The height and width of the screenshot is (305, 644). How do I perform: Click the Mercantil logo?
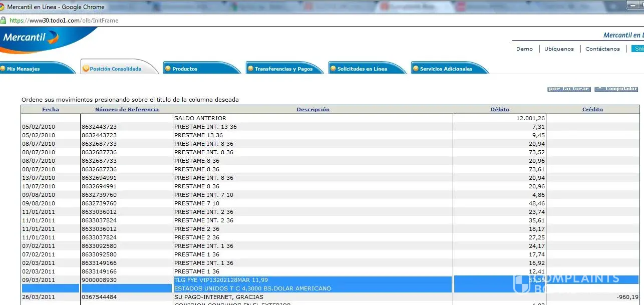coord(31,37)
